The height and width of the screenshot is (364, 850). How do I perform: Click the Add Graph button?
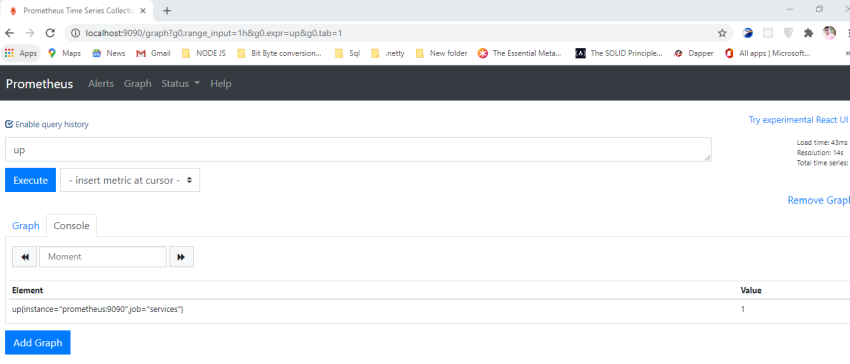click(38, 343)
